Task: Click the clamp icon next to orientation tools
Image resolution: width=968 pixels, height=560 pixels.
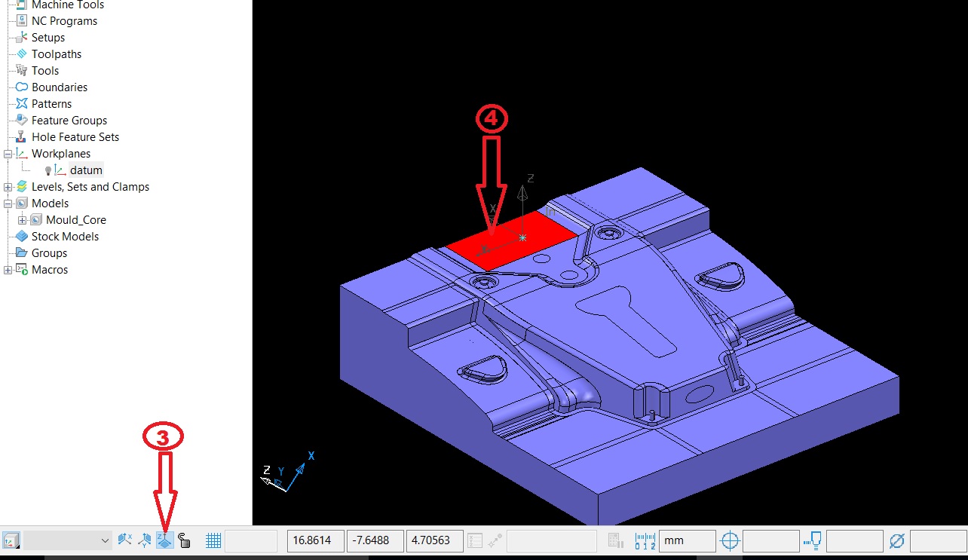Action: pyautogui.click(x=185, y=540)
